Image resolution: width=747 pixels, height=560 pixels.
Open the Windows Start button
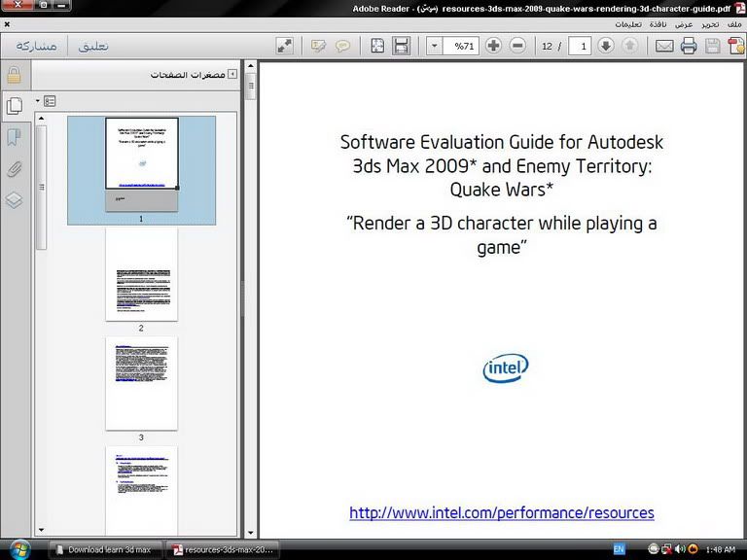(x=20, y=549)
